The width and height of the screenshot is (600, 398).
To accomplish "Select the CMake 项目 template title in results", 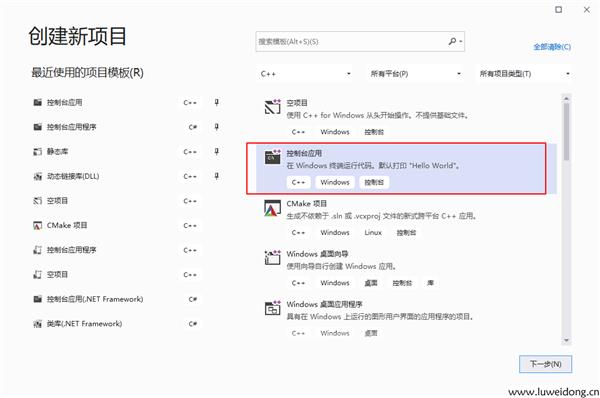I will (x=307, y=204).
